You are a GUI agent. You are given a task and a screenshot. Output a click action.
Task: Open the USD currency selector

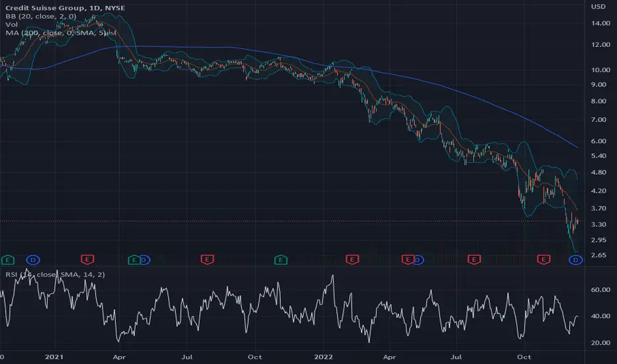point(598,7)
